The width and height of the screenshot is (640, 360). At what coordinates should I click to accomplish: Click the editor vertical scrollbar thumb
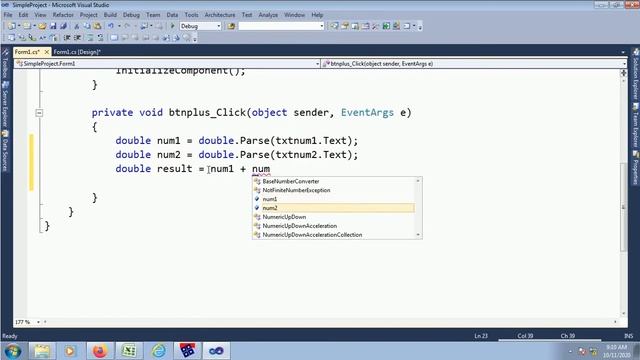click(623, 207)
